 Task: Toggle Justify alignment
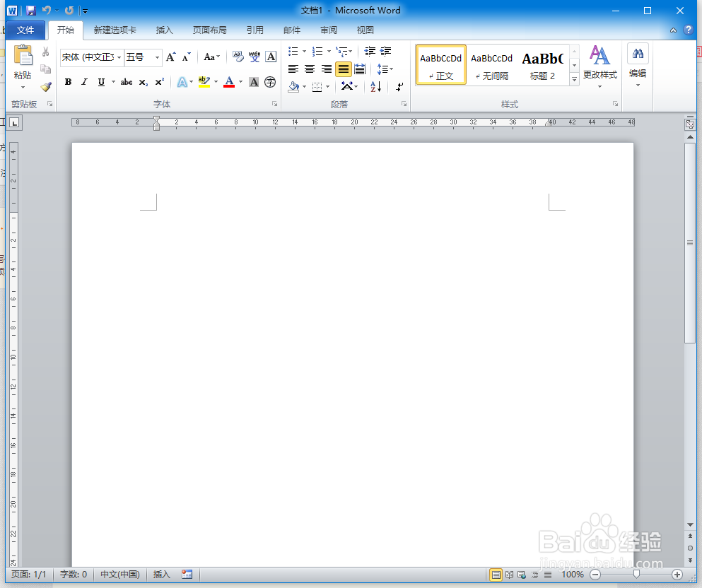[344, 69]
